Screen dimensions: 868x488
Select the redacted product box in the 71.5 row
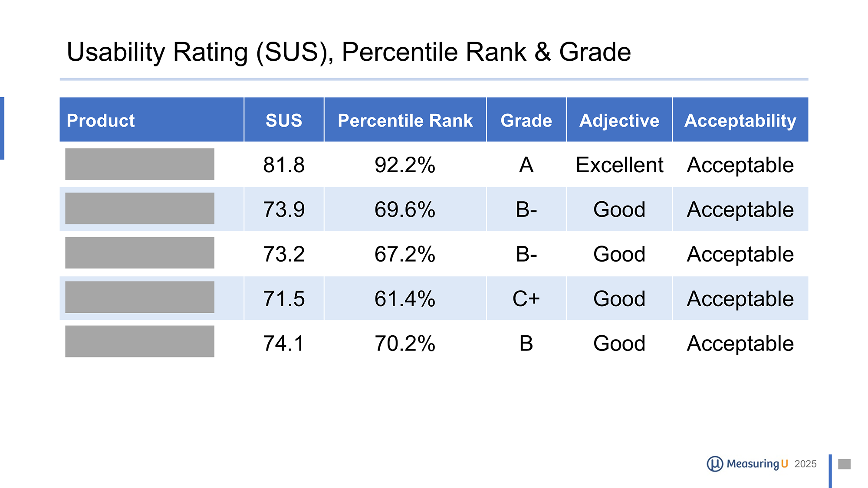[x=140, y=297]
